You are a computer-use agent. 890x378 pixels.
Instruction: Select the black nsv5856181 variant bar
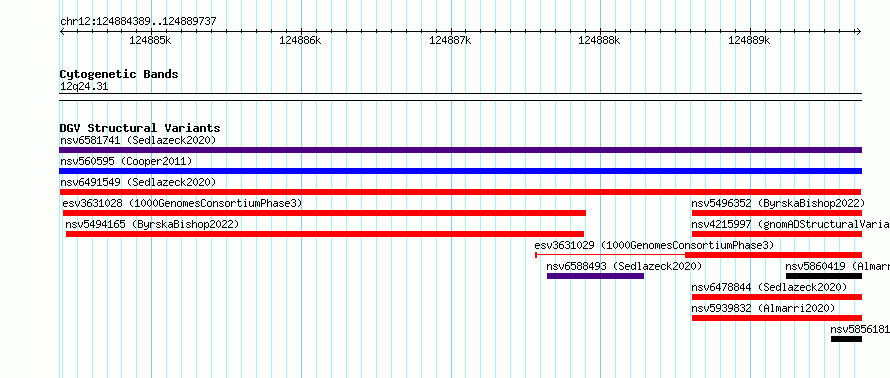point(846,339)
